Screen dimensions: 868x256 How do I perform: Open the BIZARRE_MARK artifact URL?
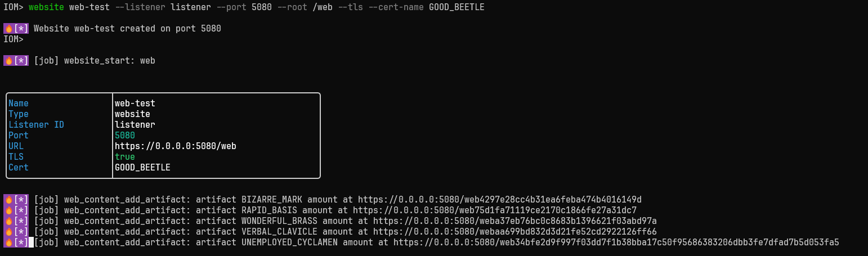[499, 200]
